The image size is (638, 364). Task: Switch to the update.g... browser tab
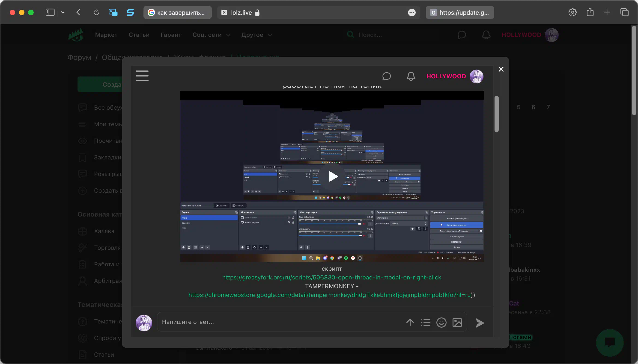click(460, 12)
